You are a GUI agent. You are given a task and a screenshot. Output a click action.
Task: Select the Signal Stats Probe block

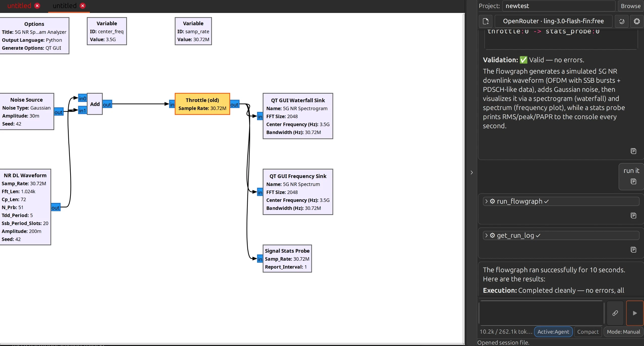click(287, 258)
